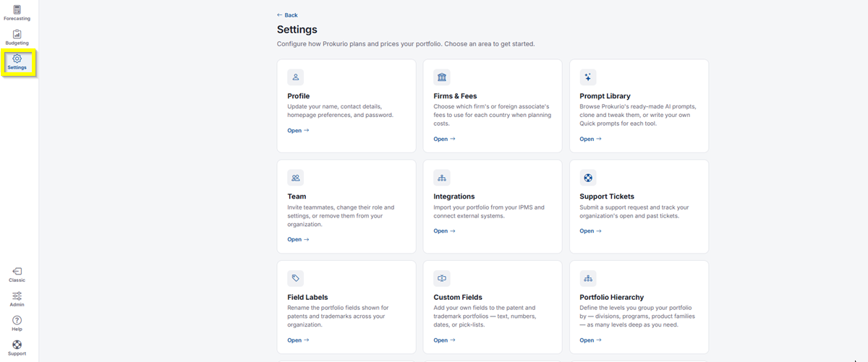
Task: Open Support lifebuoy in the sidebar
Action: click(x=17, y=348)
